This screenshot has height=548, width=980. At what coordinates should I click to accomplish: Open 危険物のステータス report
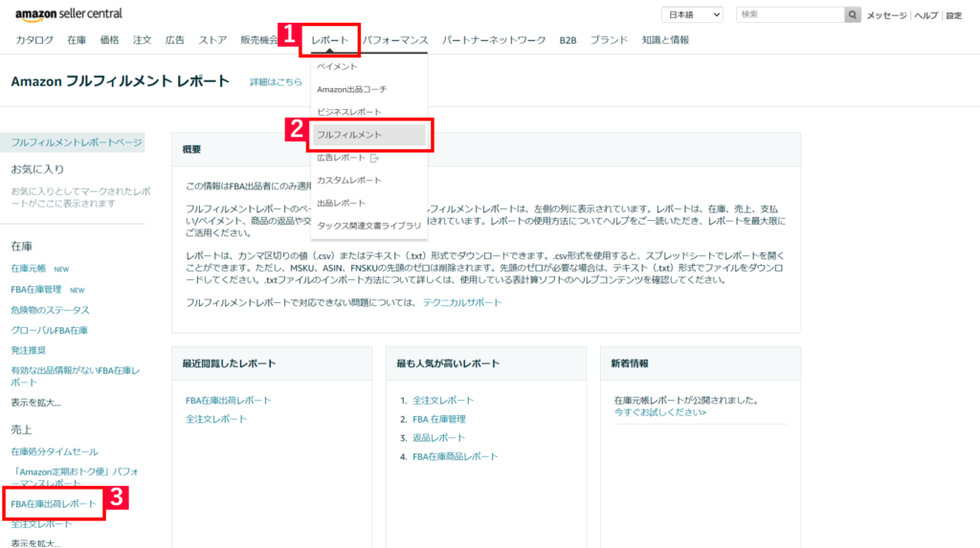click(x=50, y=310)
